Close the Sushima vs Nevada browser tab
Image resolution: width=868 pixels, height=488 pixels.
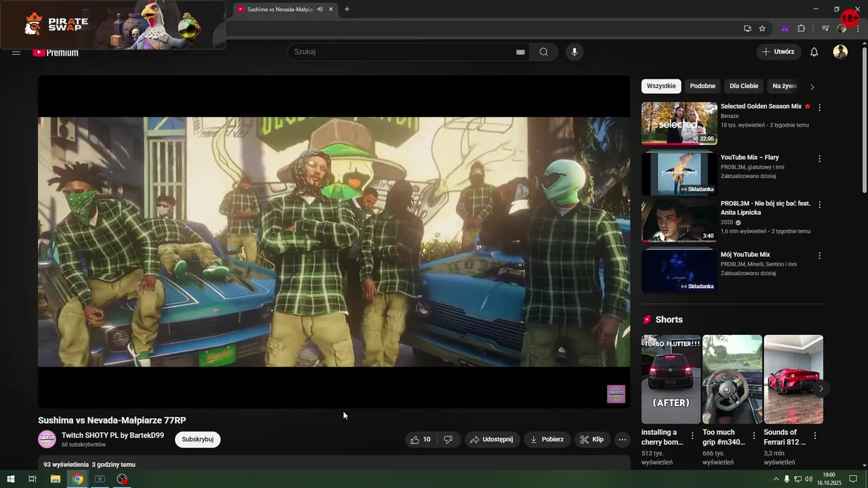click(x=331, y=9)
